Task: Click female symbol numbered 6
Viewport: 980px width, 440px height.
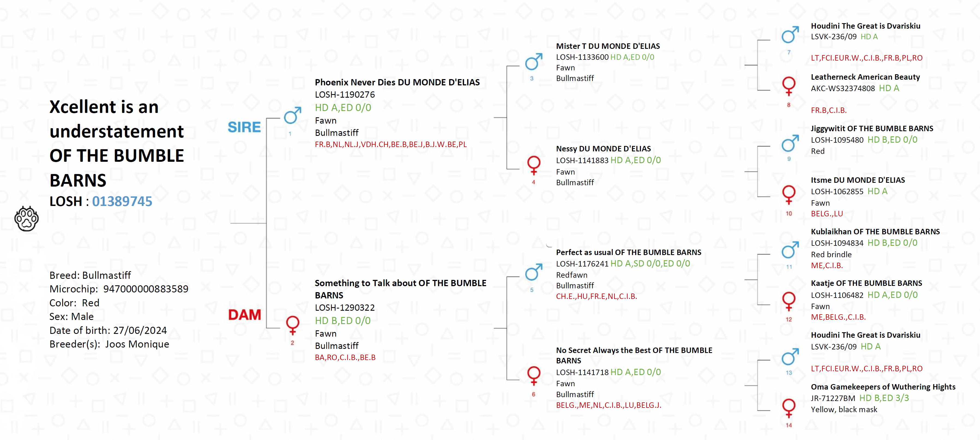Action: coord(534,376)
